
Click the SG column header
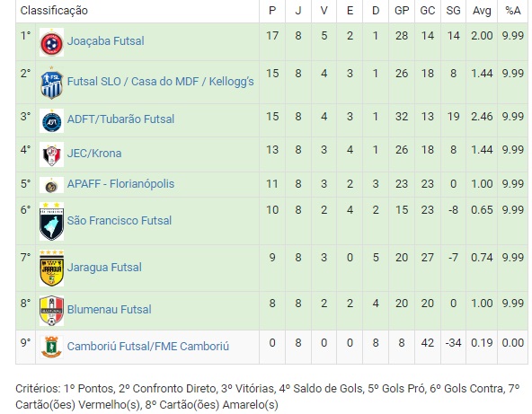tap(453, 11)
